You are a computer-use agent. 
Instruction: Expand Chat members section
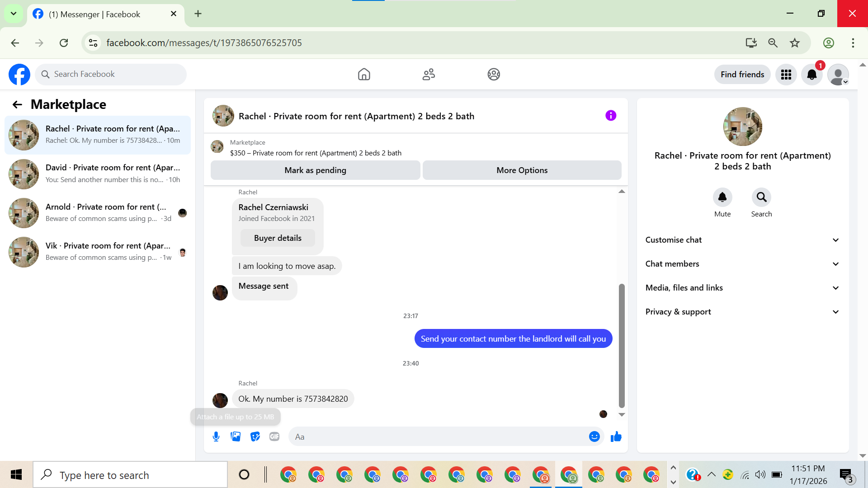[x=742, y=264]
